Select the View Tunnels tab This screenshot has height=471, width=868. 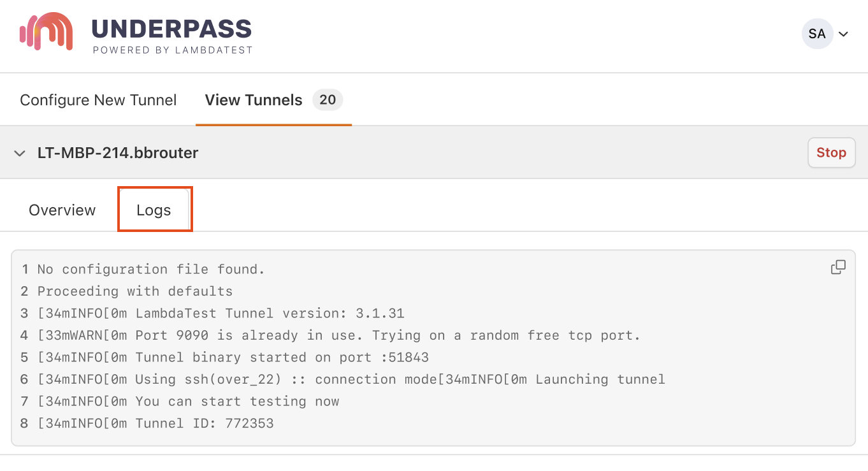pos(254,100)
